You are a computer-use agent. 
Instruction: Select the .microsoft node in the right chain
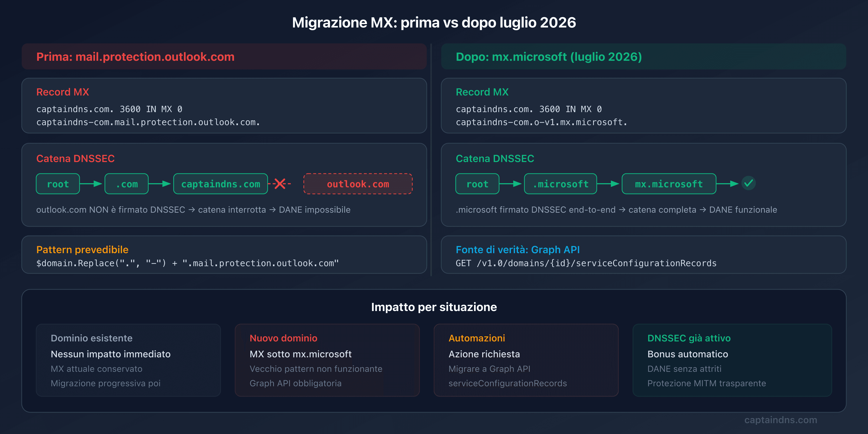click(560, 184)
